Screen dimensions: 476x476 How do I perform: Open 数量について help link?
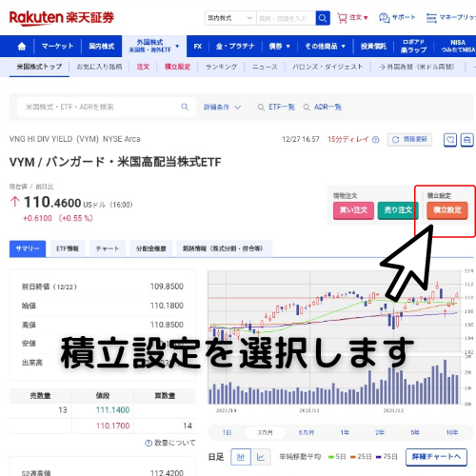(170, 443)
